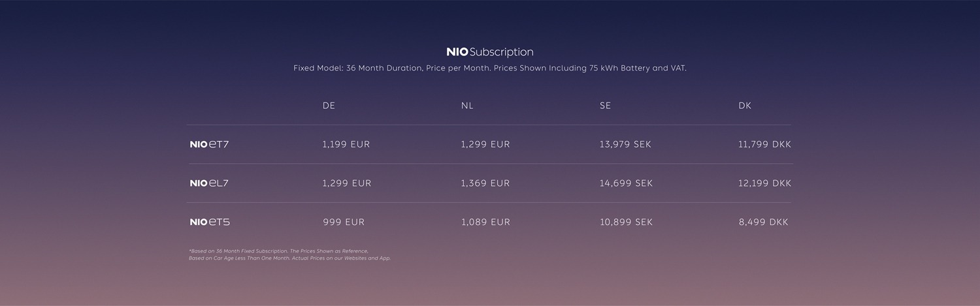Select the DE country column header

point(329,106)
